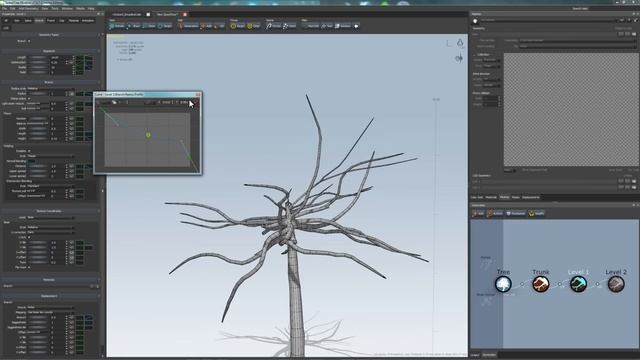Close the curve editor popup window
640x360 pixels.
[x=198, y=94]
